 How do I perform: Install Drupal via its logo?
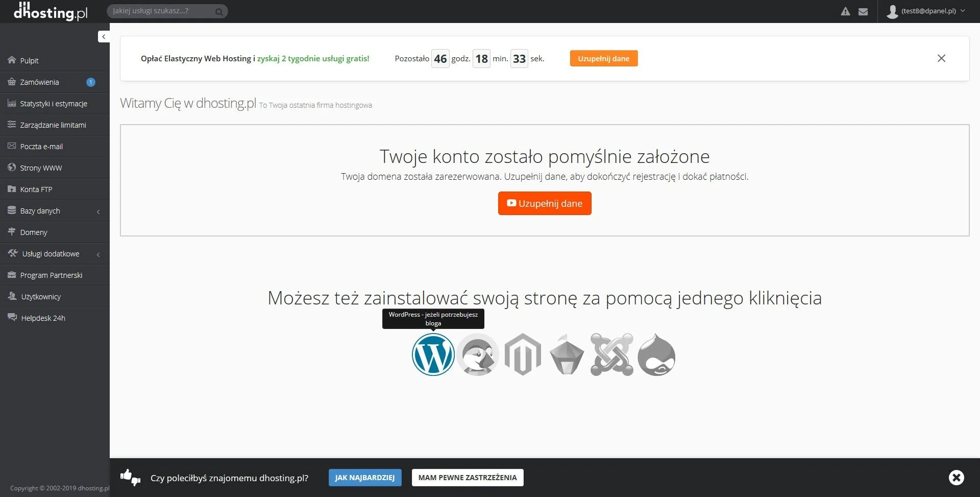(x=656, y=354)
